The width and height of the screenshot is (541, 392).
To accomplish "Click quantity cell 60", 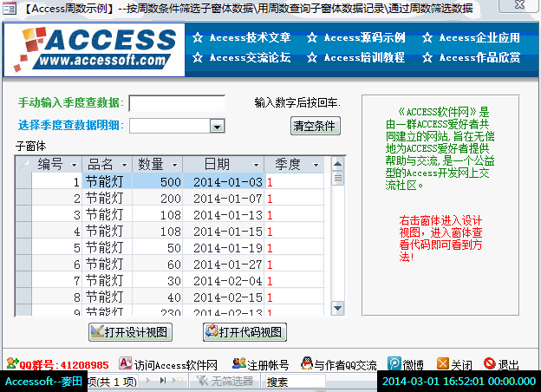I will pyautogui.click(x=158, y=264).
